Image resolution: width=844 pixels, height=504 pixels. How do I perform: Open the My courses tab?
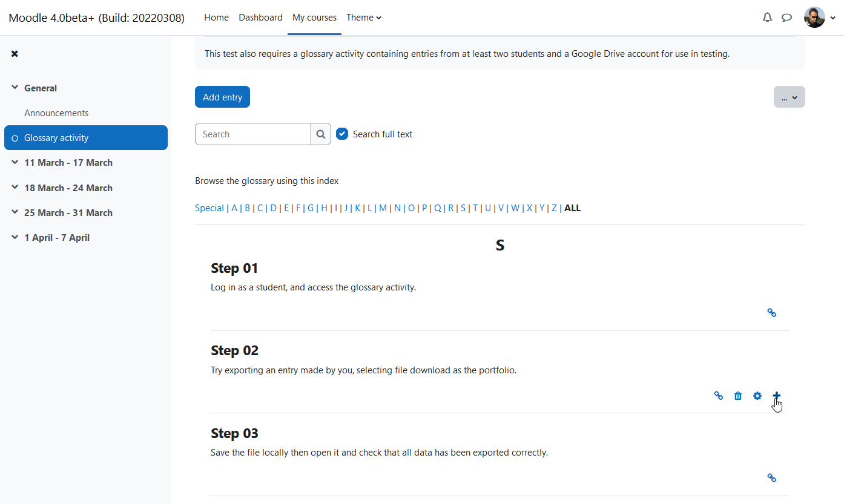[314, 18]
